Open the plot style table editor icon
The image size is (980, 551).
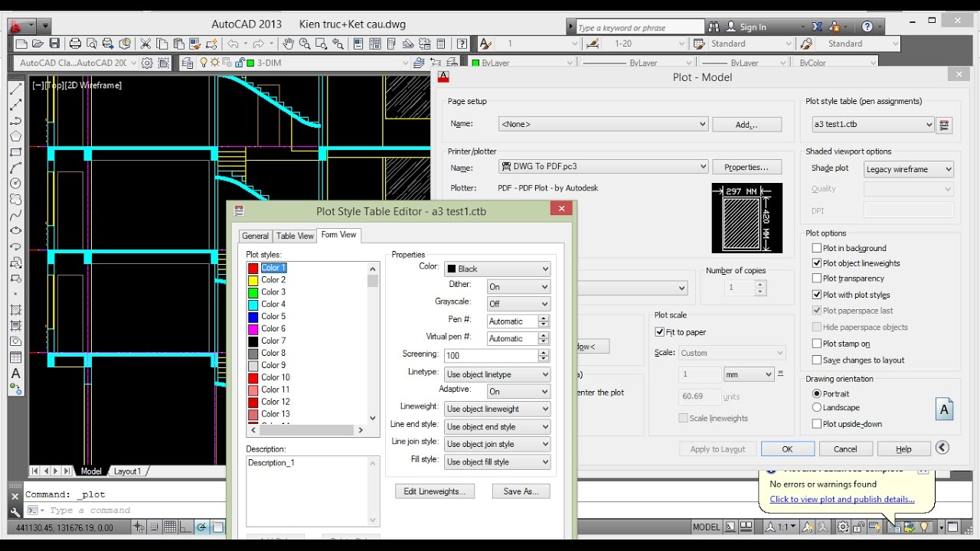tap(944, 125)
